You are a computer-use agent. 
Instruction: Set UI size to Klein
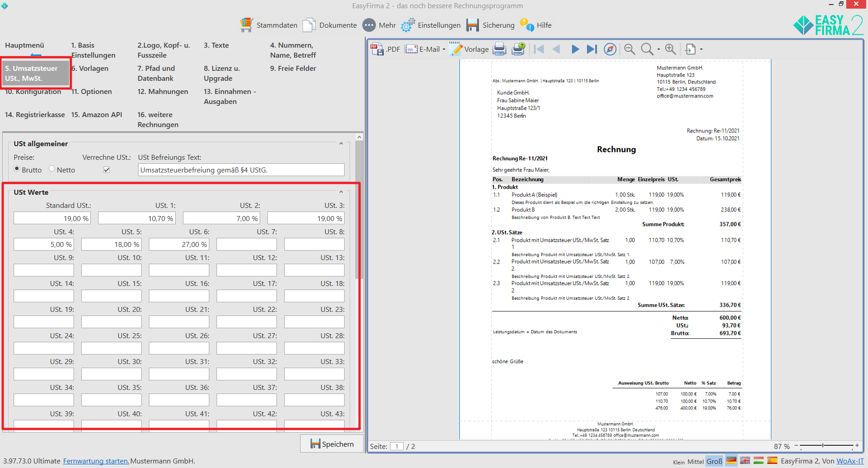679,462
